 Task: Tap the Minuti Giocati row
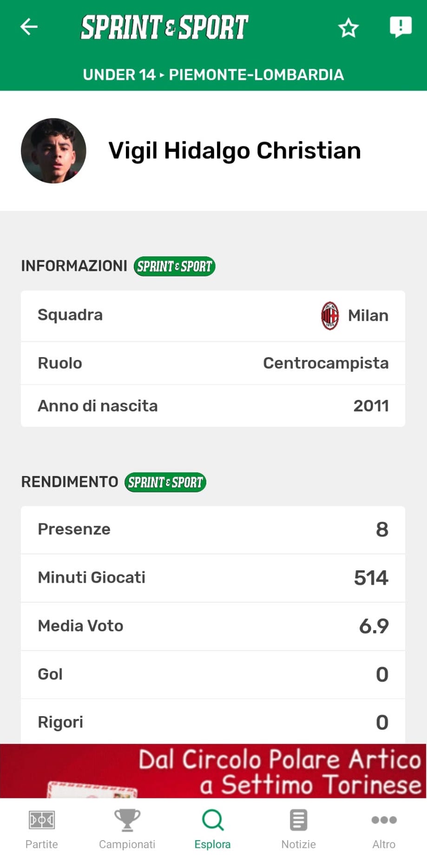coord(213,578)
